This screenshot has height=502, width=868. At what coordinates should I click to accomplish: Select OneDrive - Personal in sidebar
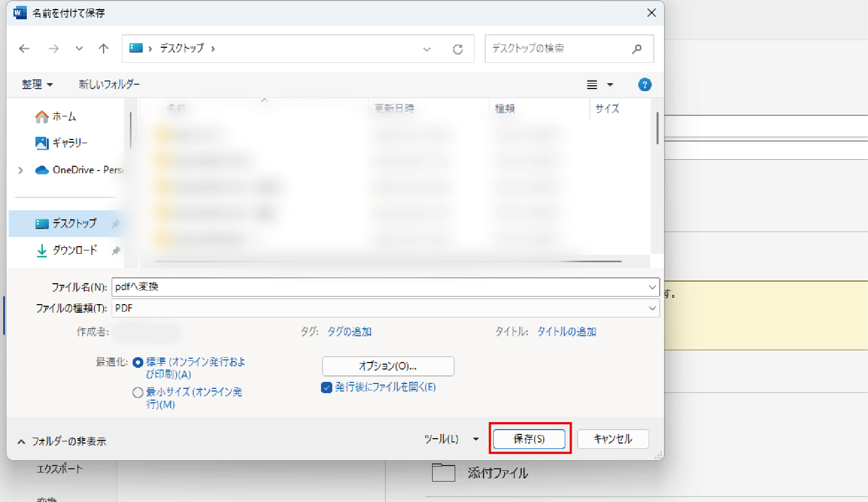(79, 170)
